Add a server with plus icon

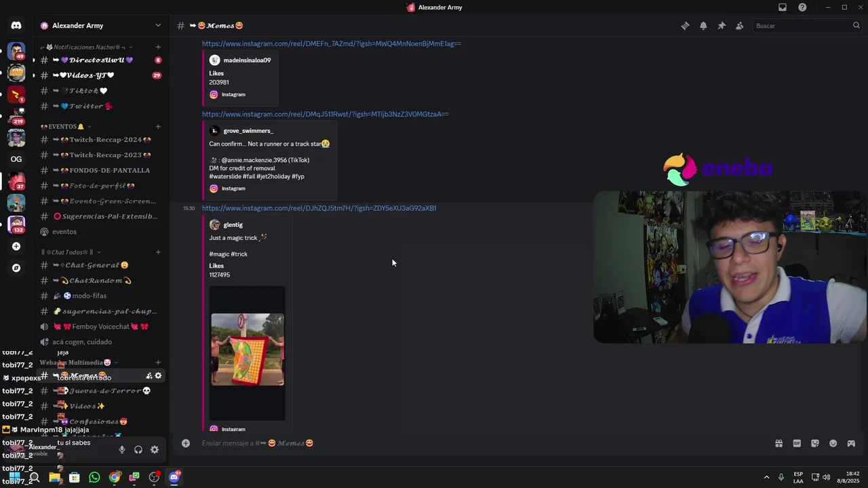16,246
